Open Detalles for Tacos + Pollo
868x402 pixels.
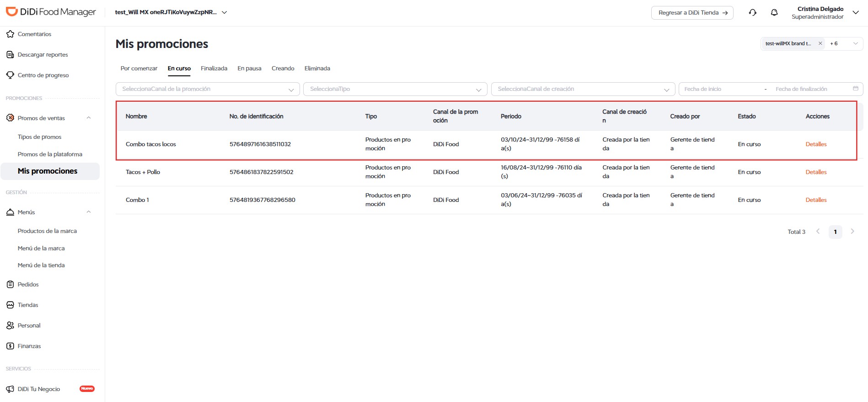click(816, 172)
